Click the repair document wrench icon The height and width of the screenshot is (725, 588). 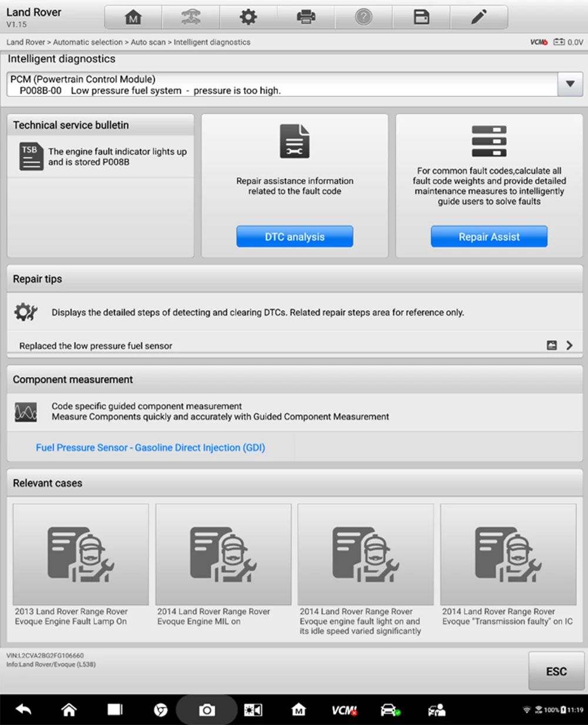coord(295,141)
